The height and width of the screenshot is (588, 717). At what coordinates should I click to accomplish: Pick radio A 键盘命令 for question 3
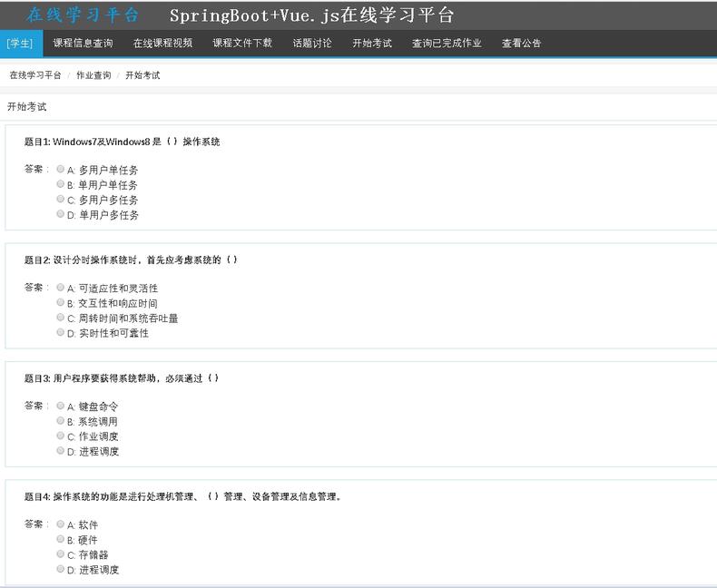61,406
